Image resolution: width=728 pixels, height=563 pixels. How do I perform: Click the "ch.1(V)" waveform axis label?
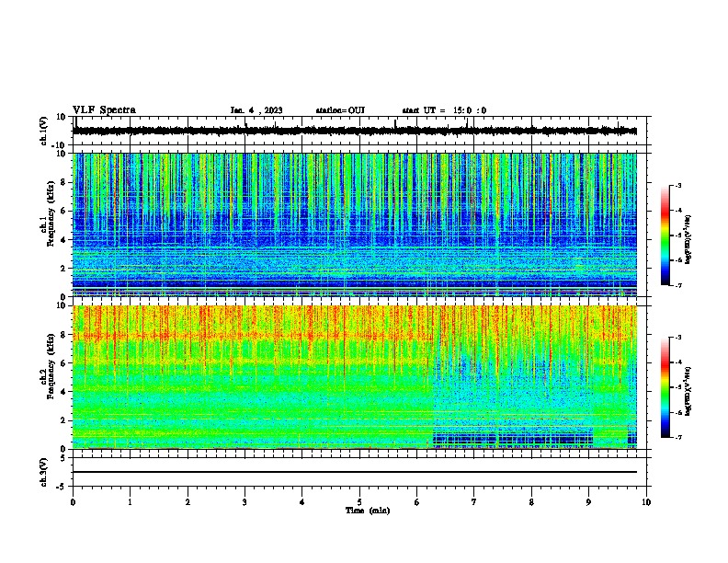[44, 131]
